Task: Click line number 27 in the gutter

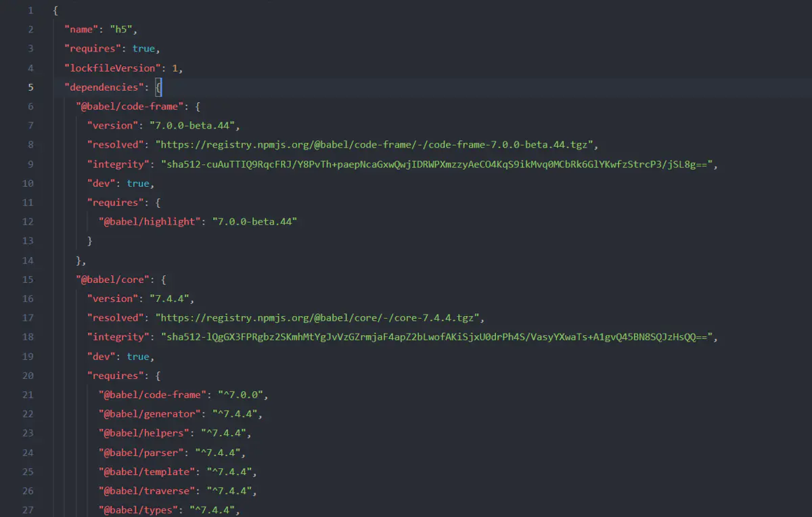Action: (28, 510)
